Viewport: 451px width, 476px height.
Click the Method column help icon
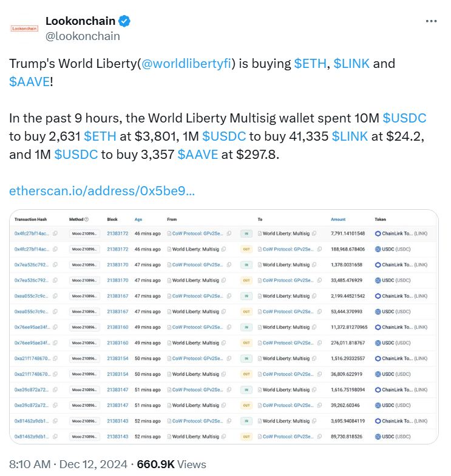(86, 220)
